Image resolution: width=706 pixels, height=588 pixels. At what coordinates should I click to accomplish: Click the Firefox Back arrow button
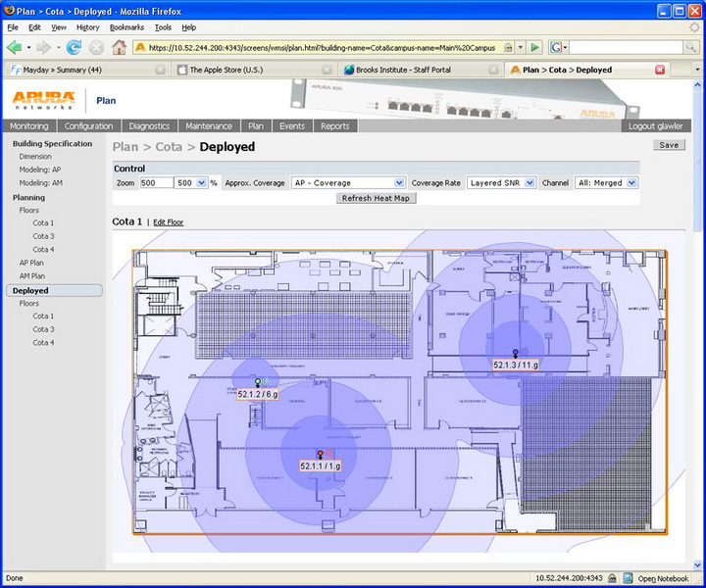pos(15,47)
